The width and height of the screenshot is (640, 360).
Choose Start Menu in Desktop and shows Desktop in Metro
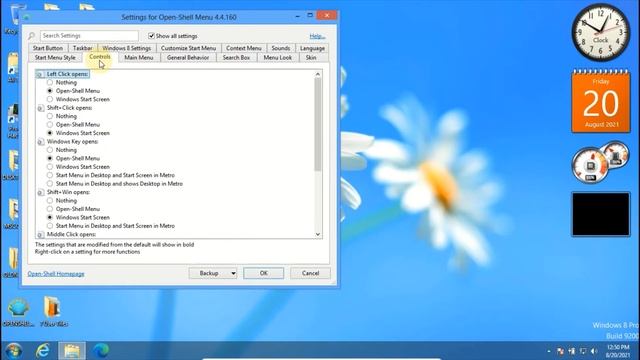click(50, 184)
